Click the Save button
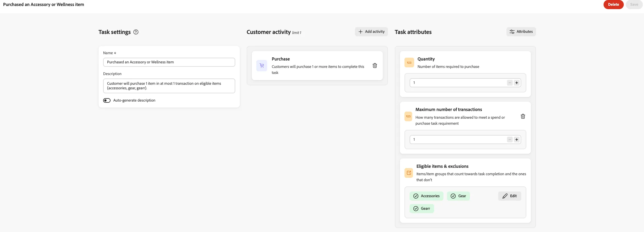The image size is (644, 232). [x=634, y=5]
